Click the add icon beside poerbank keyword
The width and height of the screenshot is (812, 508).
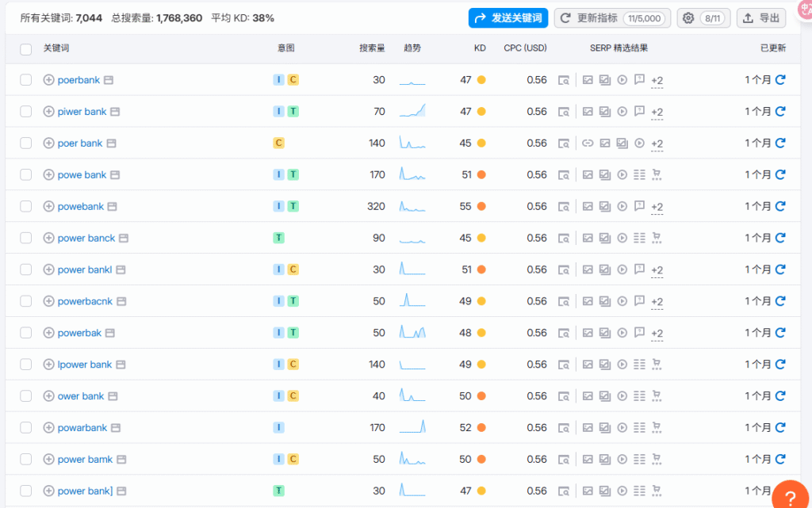[48, 80]
